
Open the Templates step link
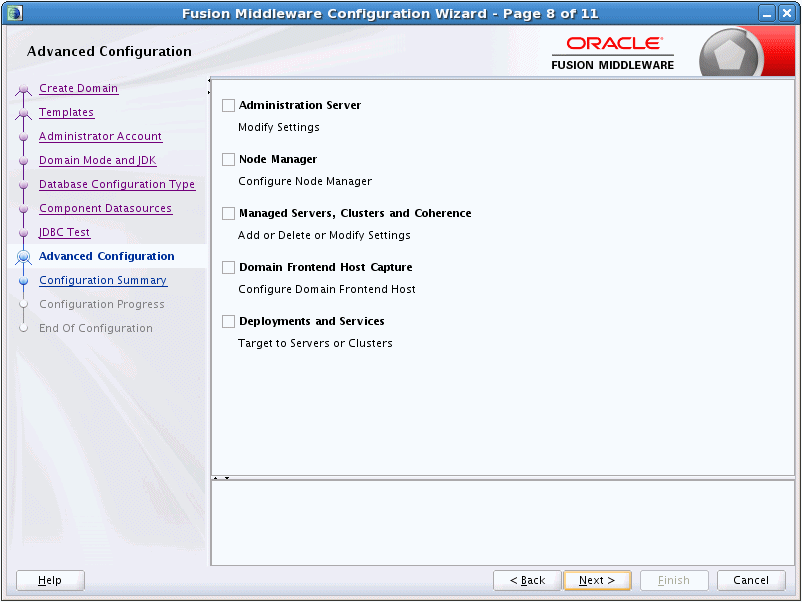[66, 113]
